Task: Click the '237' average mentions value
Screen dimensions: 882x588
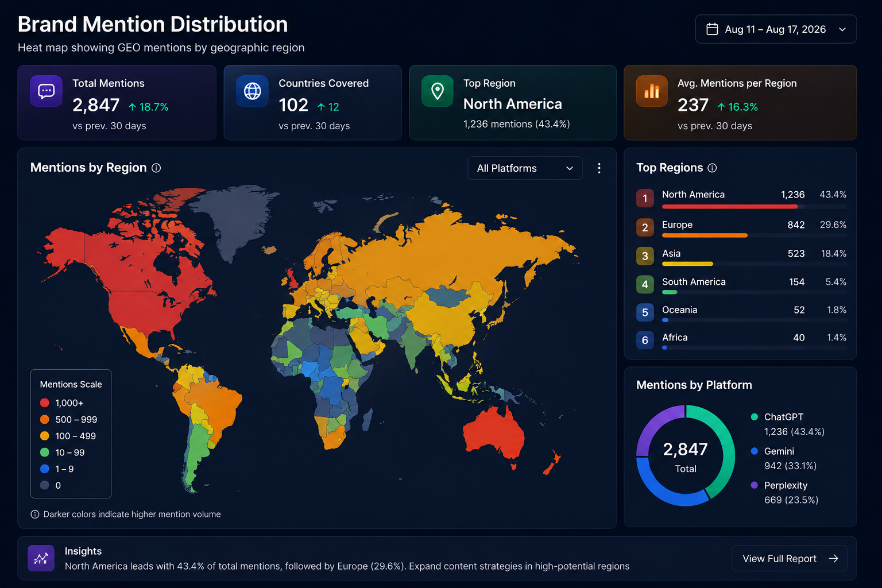Action: [x=693, y=106]
